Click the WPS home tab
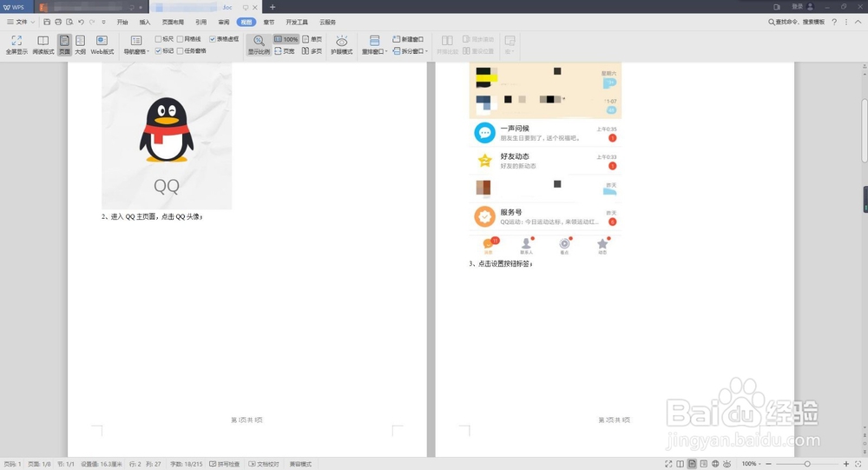This screenshot has height=470, width=868. [x=15, y=7]
